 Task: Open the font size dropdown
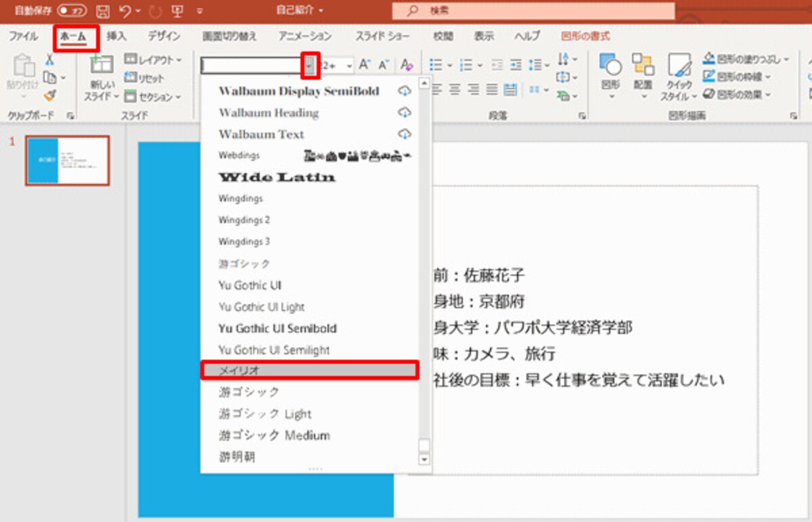pos(349,66)
